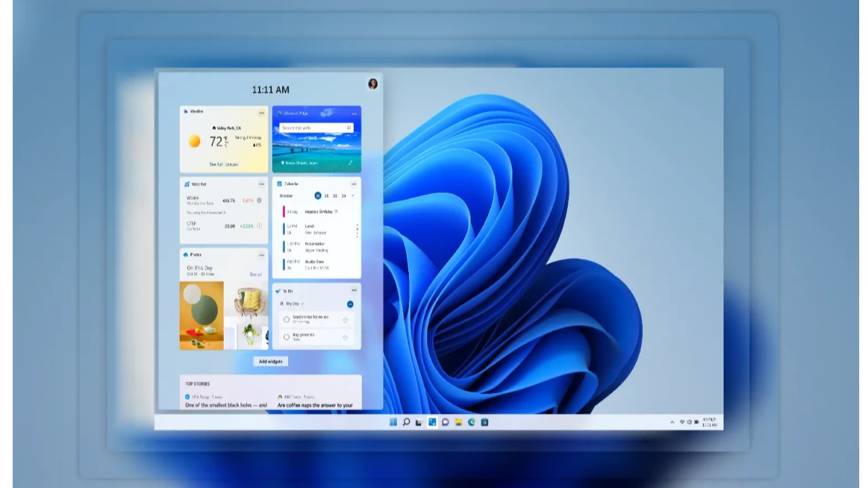The image size is (868, 488).
Task: Open the user profile picture in widgets panel
Action: click(x=372, y=84)
